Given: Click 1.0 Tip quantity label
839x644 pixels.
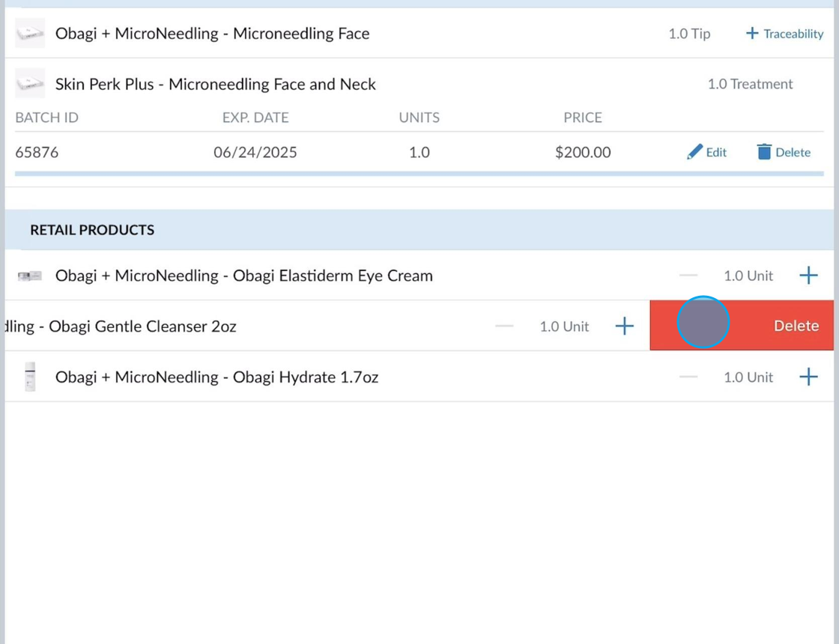Looking at the screenshot, I should tap(689, 34).
